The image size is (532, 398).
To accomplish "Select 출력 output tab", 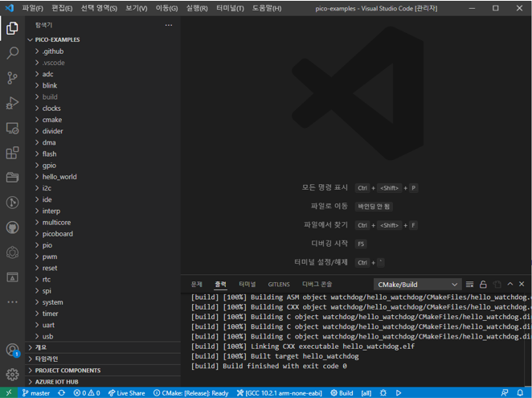I will pos(220,285).
